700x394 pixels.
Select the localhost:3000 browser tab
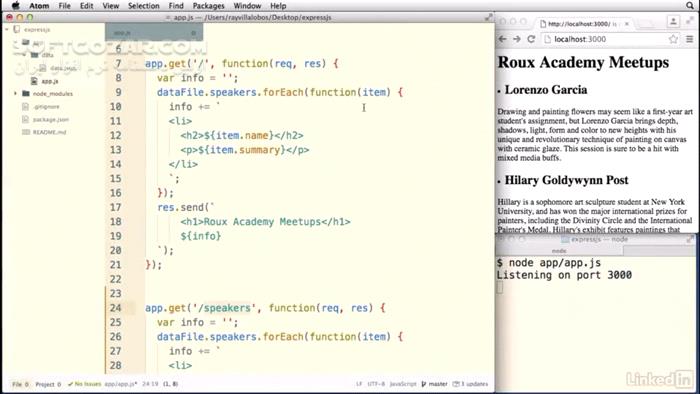point(583,24)
